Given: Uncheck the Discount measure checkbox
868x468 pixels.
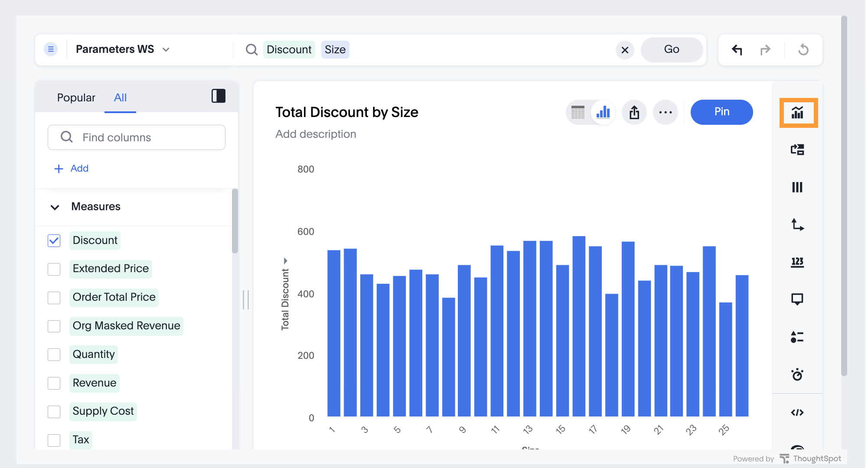Looking at the screenshot, I should pyautogui.click(x=54, y=241).
